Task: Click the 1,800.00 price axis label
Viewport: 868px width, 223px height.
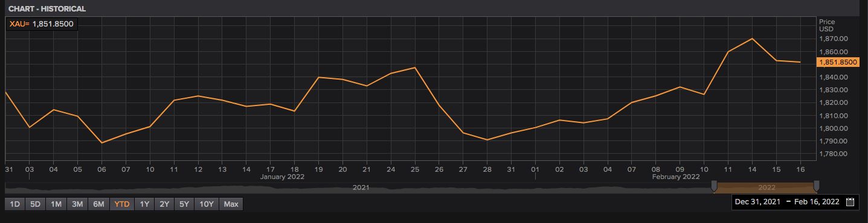Action: (x=834, y=128)
